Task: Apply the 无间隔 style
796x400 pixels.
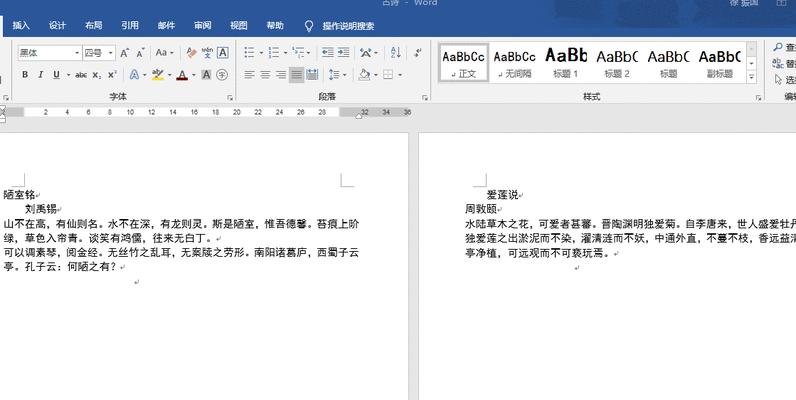Action: pyautogui.click(x=514, y=62)
